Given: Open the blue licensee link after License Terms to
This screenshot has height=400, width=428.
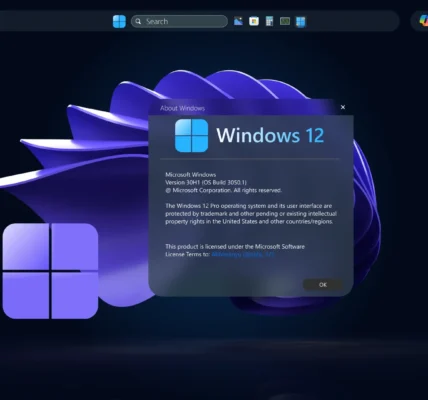Looking at the screenshot, I should click(x=243, y=254).
